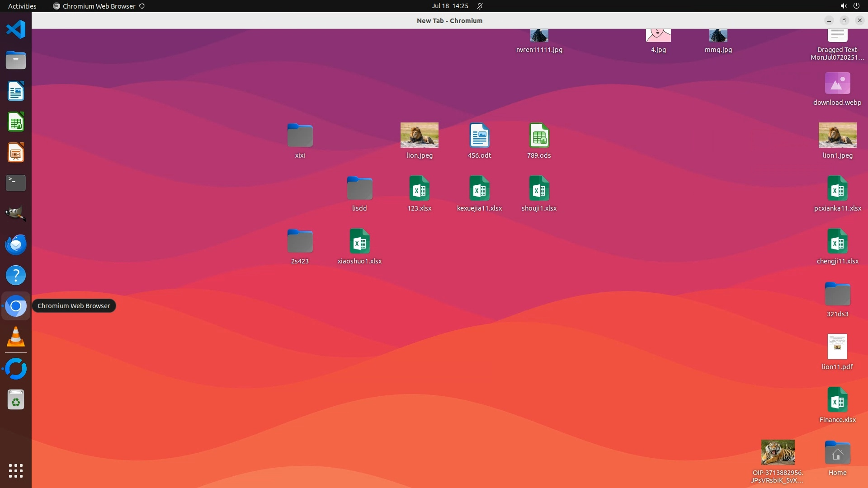
Task: Click the Activities menu item
Action: [x=22, y=6]
